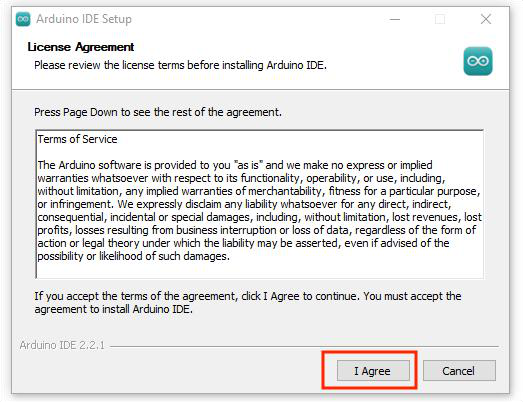Screen dimensions: 523x402
Task: Click "Press Page Down to see the rest" text
Action: [x=158, y=112]
